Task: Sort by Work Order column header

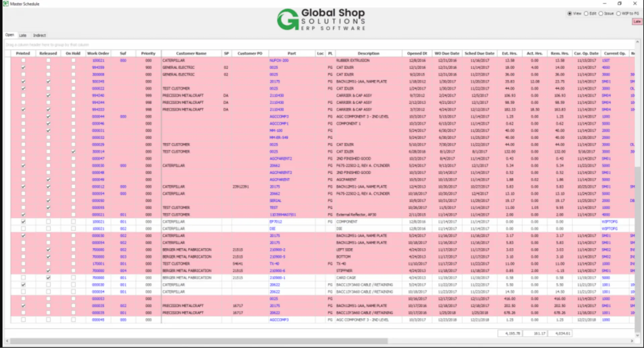Action: point(98,53)
